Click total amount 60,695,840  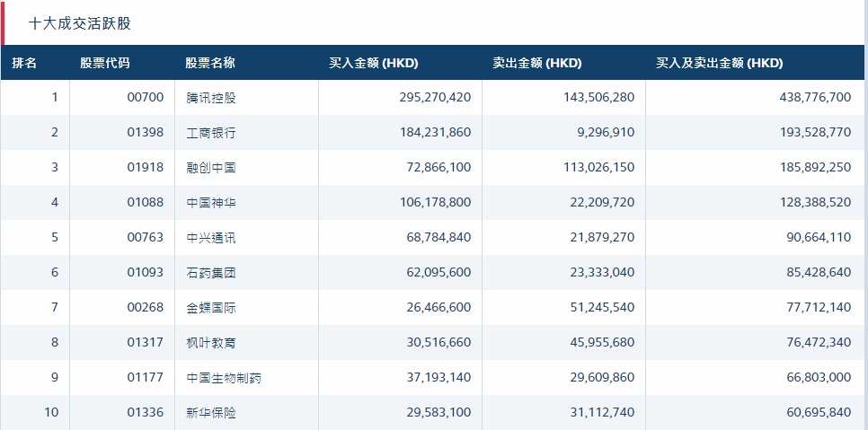point(819,412)
